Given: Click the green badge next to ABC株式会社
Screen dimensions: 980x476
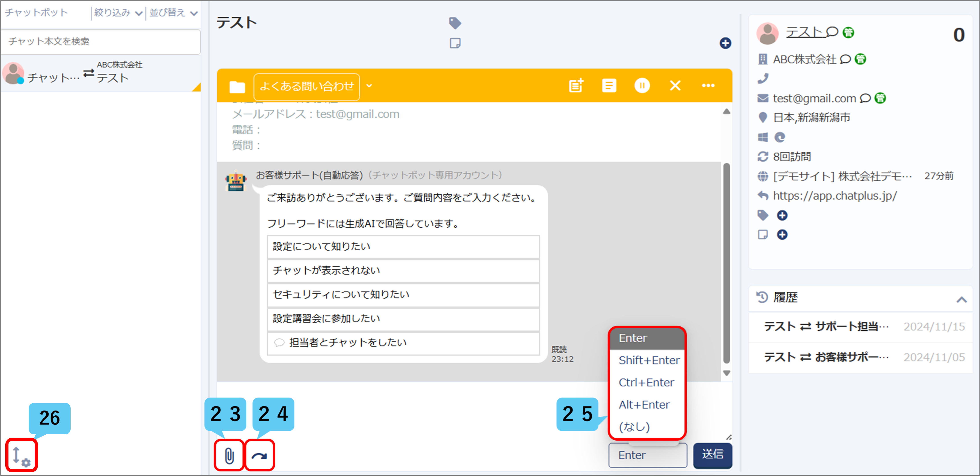Looking at the screenshot, I should 860,59.
